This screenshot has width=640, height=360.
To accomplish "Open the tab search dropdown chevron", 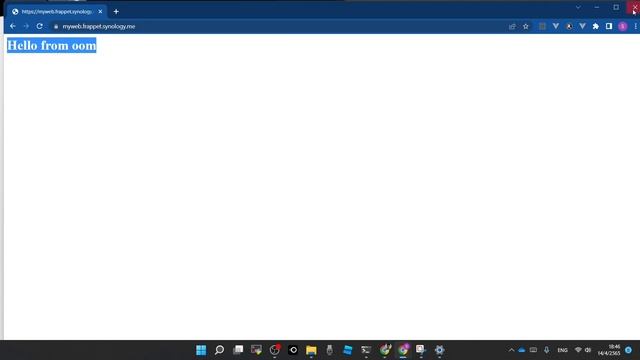I will [578, 7].
